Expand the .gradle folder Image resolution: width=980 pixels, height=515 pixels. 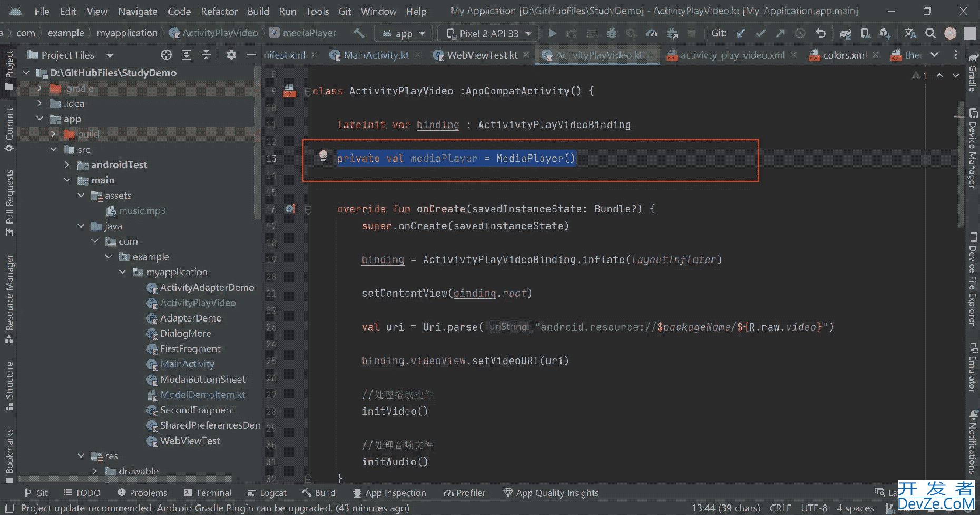(x=40, y=88)
